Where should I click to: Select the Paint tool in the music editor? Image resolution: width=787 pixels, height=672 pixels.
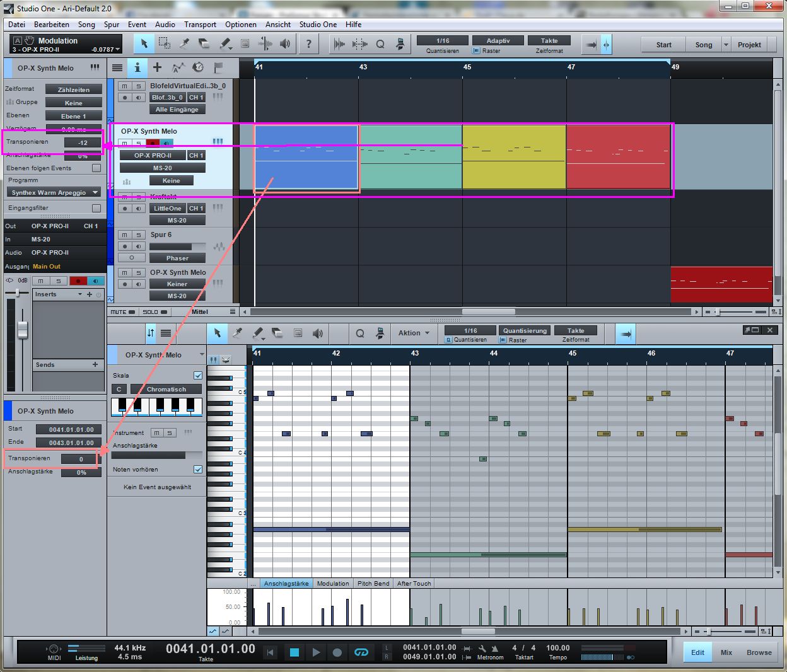[258, 333]
